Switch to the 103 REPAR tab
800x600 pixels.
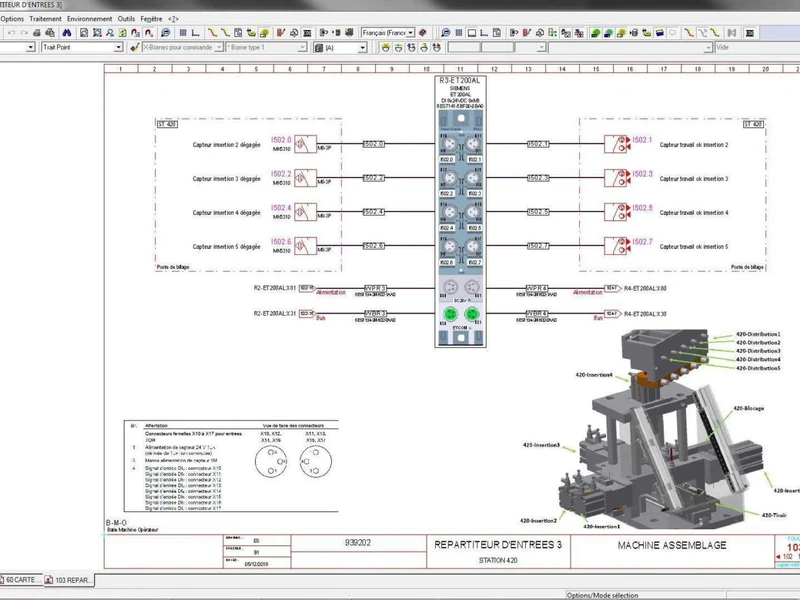72,580
